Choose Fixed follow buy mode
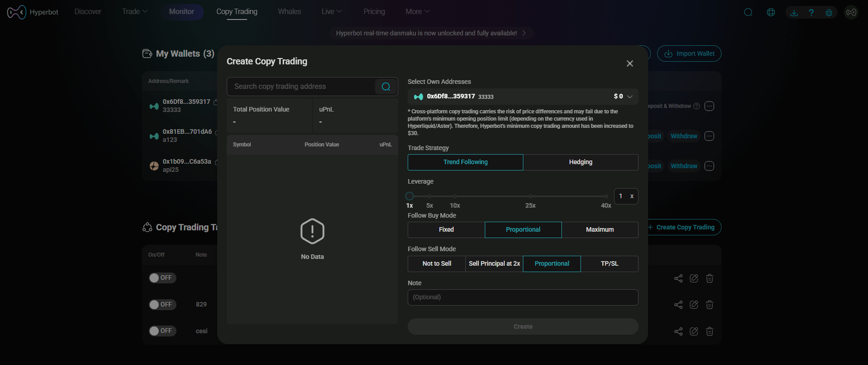 click(446, 230)
